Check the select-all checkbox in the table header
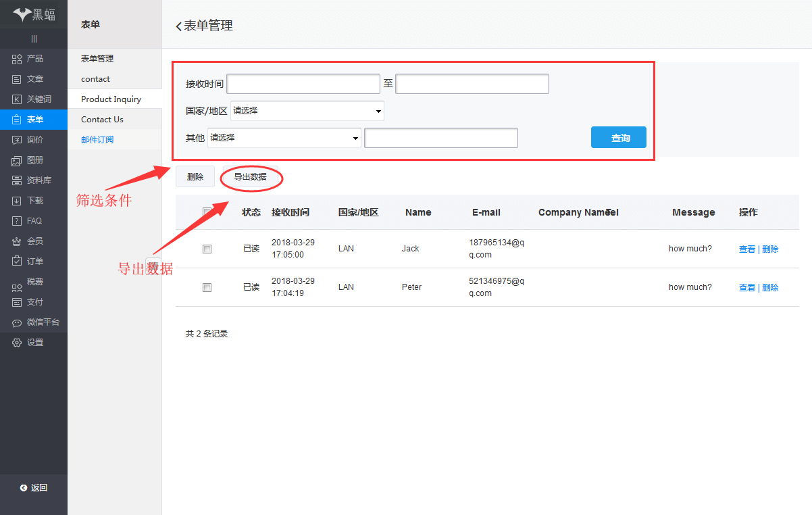Viewport: 812px width, 515px height. click(x=207, y=212)
